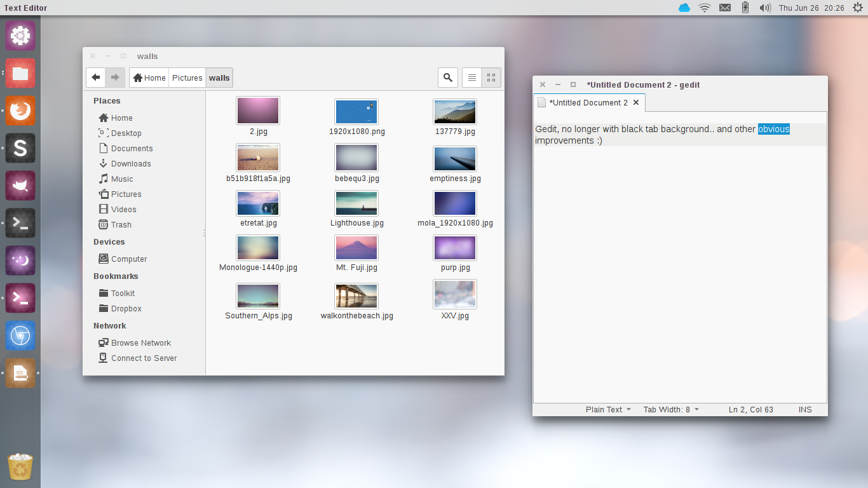Select the Lighthouse.jpg thumbnail
The width and height of the screenshot is (868, 488).
click(356, 203)
